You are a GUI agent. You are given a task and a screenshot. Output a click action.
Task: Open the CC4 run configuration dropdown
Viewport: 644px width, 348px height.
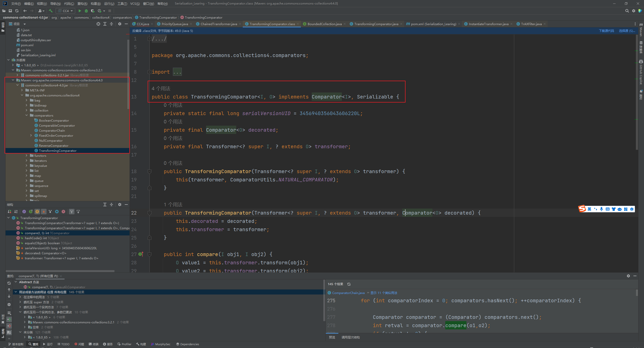[x=65, y=11]
